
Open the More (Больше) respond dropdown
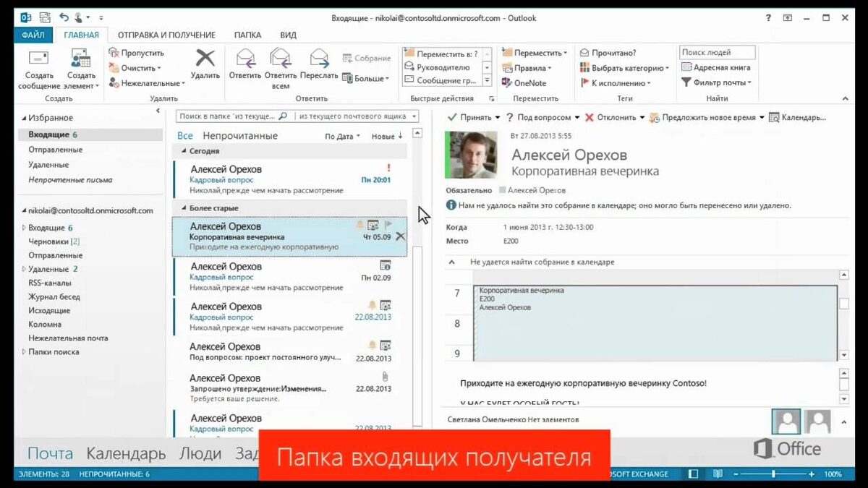366,78
